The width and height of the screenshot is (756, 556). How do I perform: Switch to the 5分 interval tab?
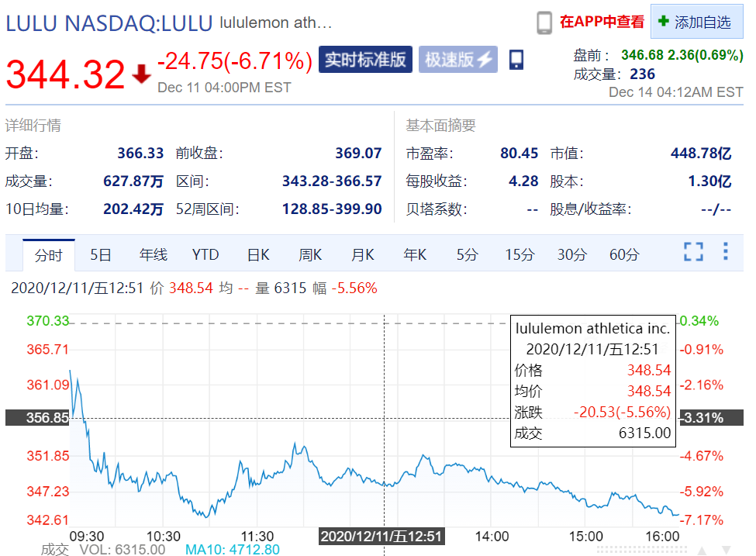(468, 254)
